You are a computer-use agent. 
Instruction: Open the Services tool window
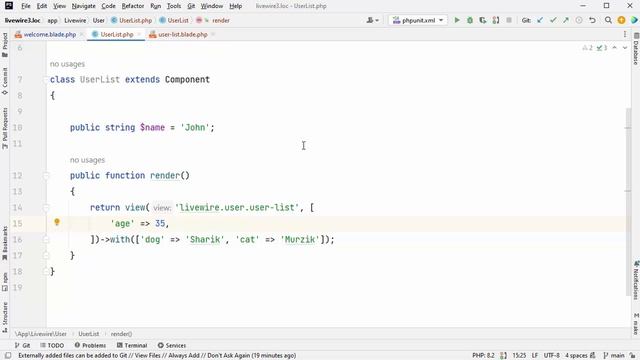pyautogui.click(x=172, y=345)
